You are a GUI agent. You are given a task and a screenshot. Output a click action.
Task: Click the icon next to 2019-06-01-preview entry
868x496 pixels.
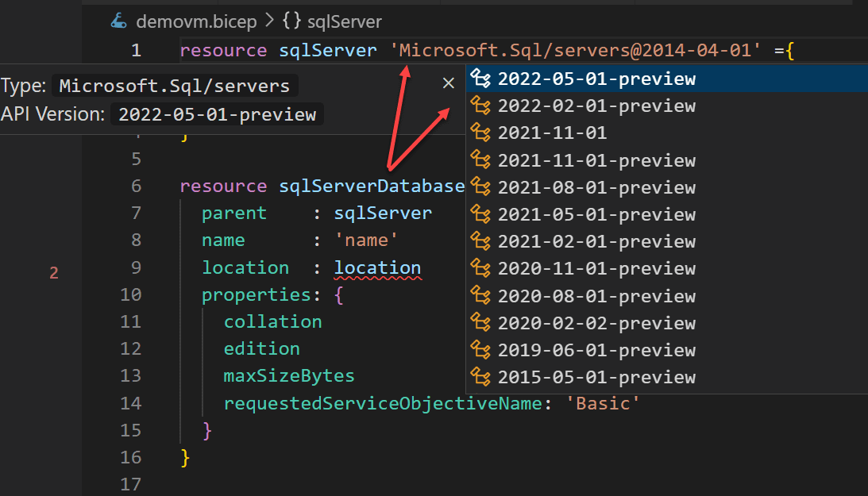(480, 350)
